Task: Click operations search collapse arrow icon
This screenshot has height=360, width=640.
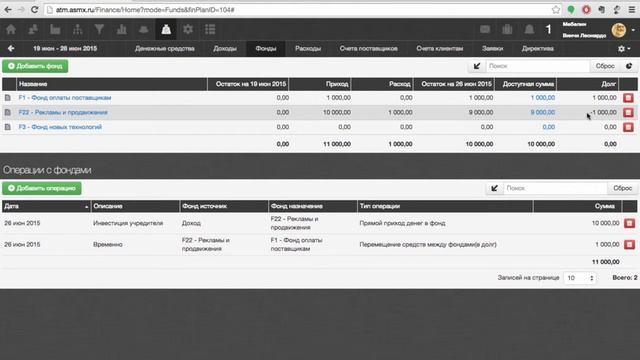Action: [494, 188]
